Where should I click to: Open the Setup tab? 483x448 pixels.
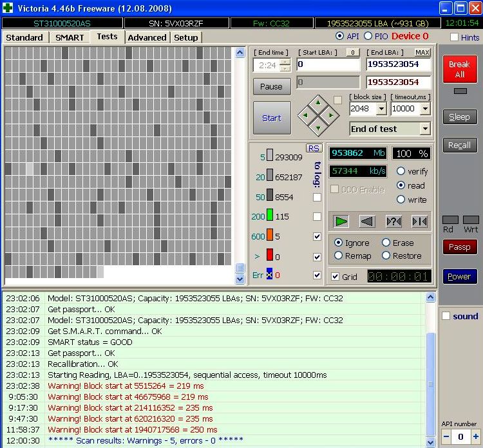pos(185,37)
